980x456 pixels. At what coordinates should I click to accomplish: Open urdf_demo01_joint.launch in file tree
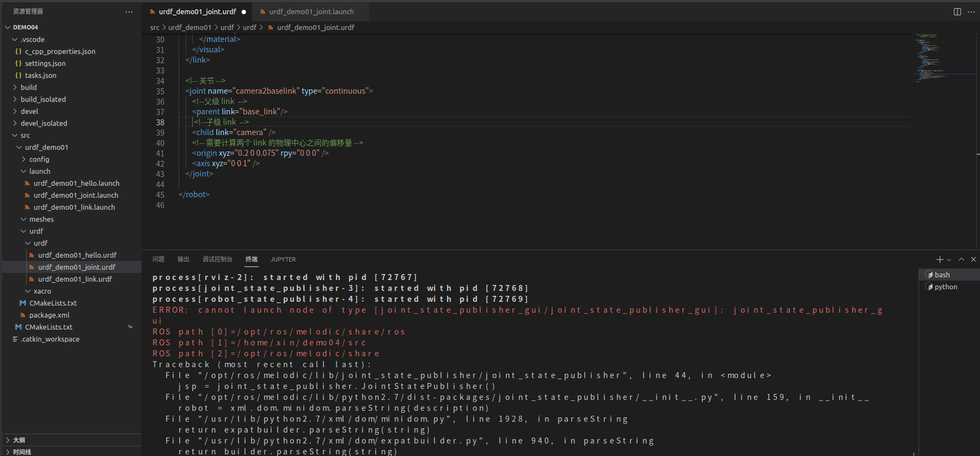[76, 195]
